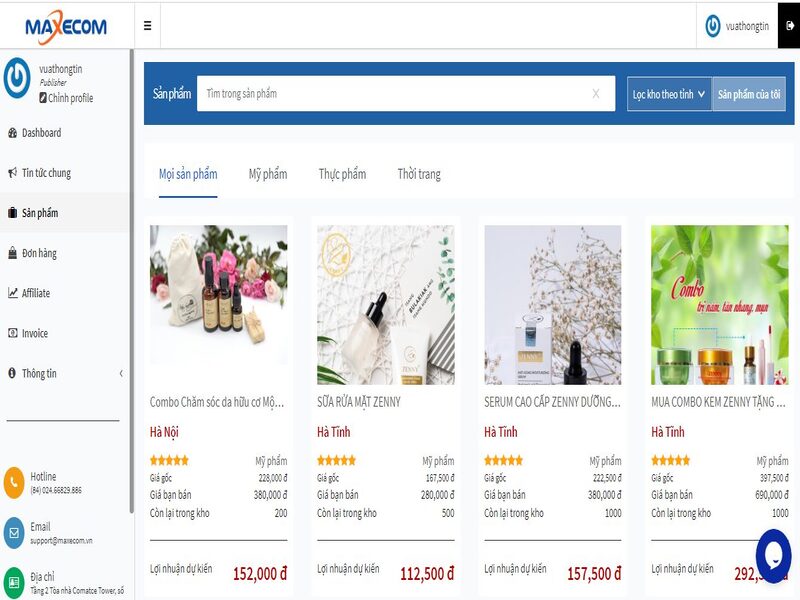800x600 pixels.
Task: Click the Đơn hàng shopping bag icon
Action: coord(13,253)
